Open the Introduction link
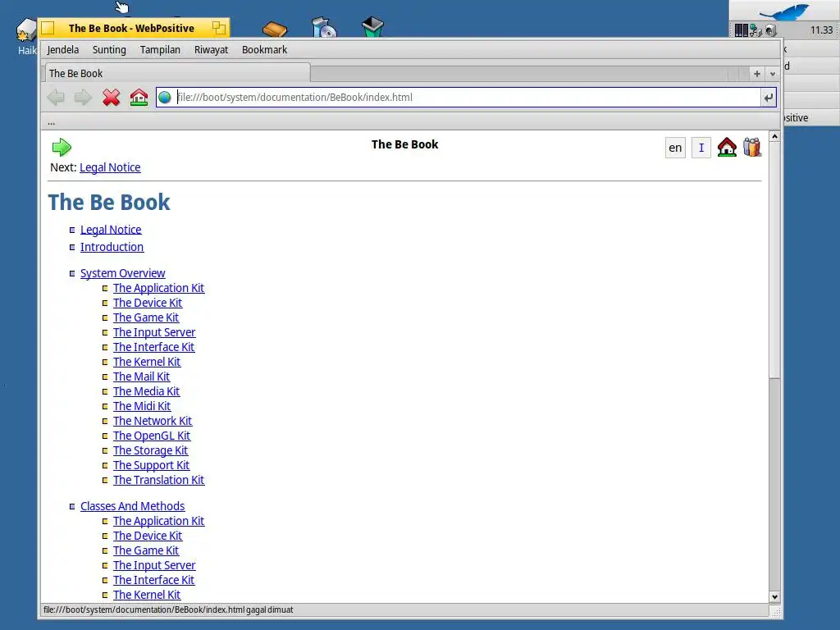The height and width of the screenshot is (630, 840). pos(112,247)
